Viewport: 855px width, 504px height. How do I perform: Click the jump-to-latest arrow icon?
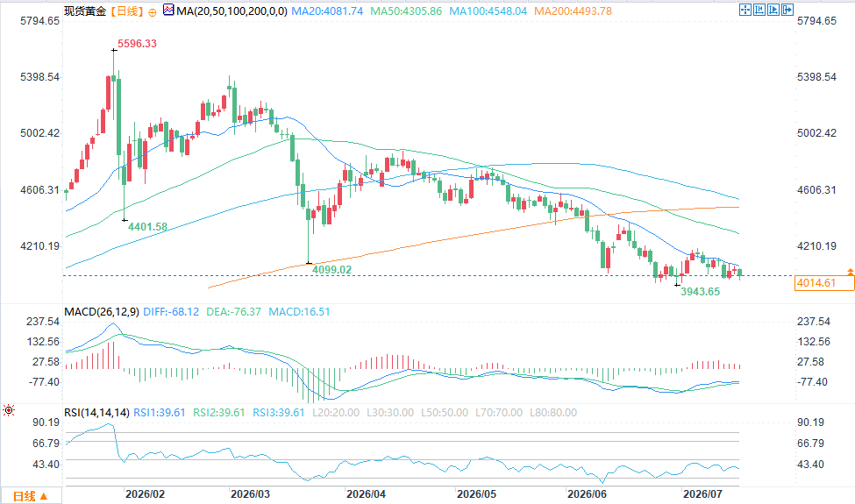click(x=787, y=10)
